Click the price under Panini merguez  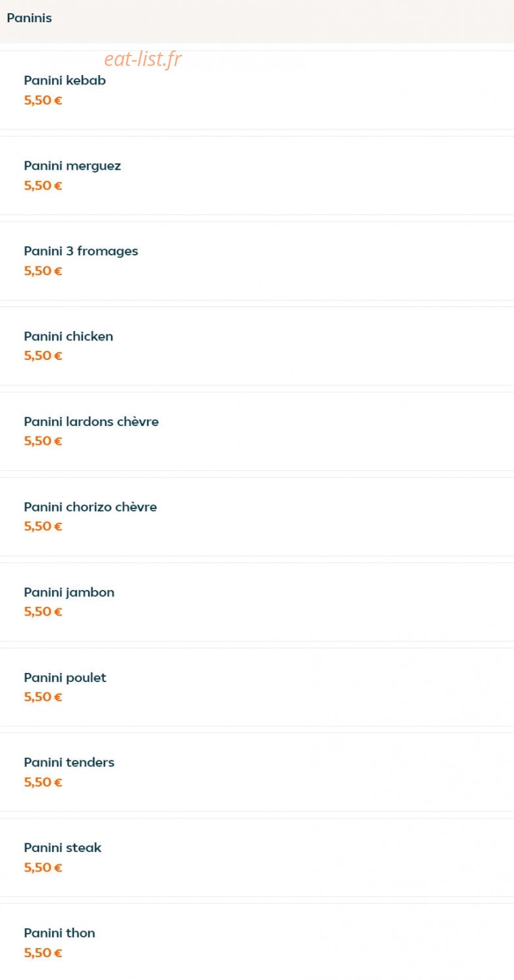[x=43, y=186]
